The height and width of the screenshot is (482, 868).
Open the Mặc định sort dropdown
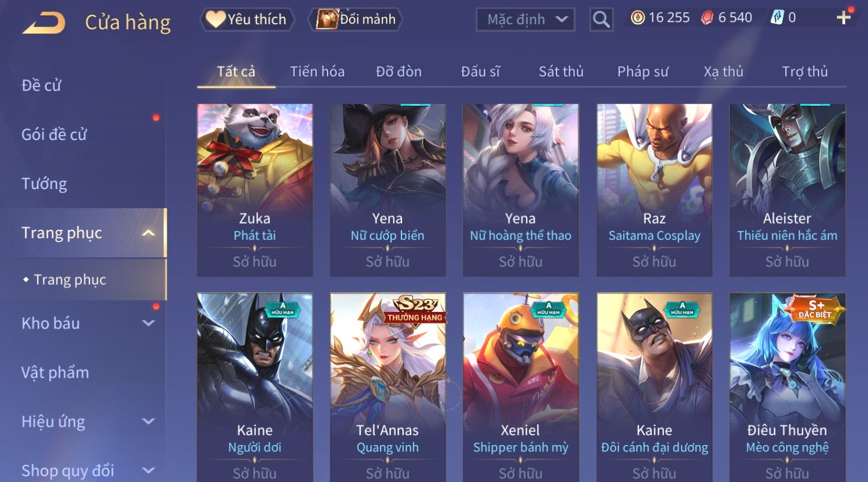(525, 20)
